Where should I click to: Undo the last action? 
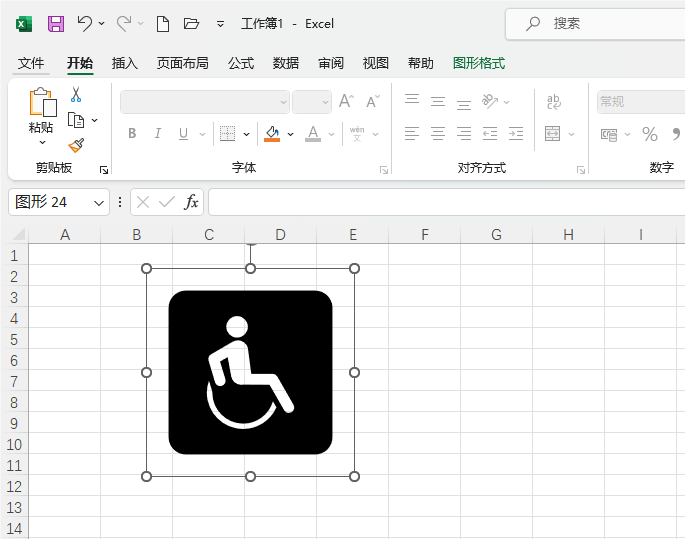pos(85,24)
